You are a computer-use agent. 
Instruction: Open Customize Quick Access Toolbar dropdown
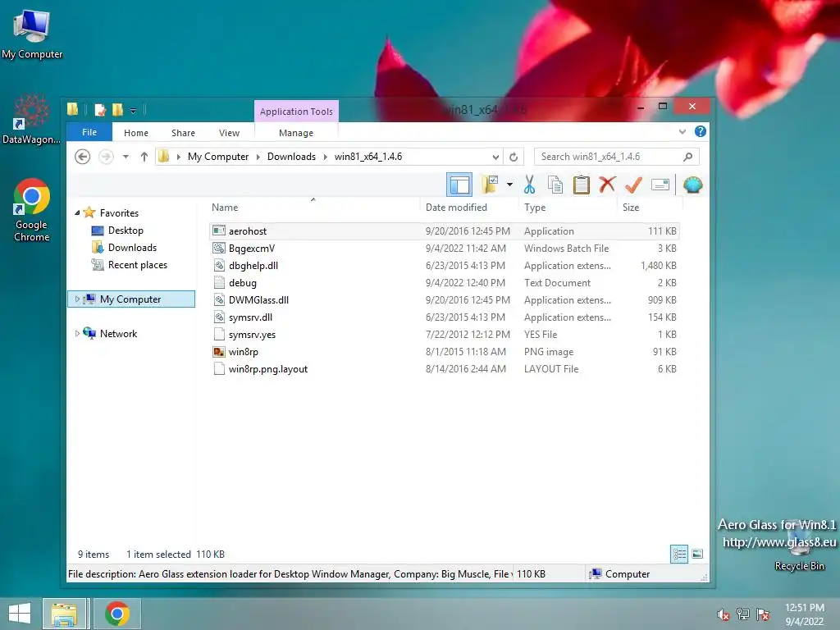pos(133,111)
